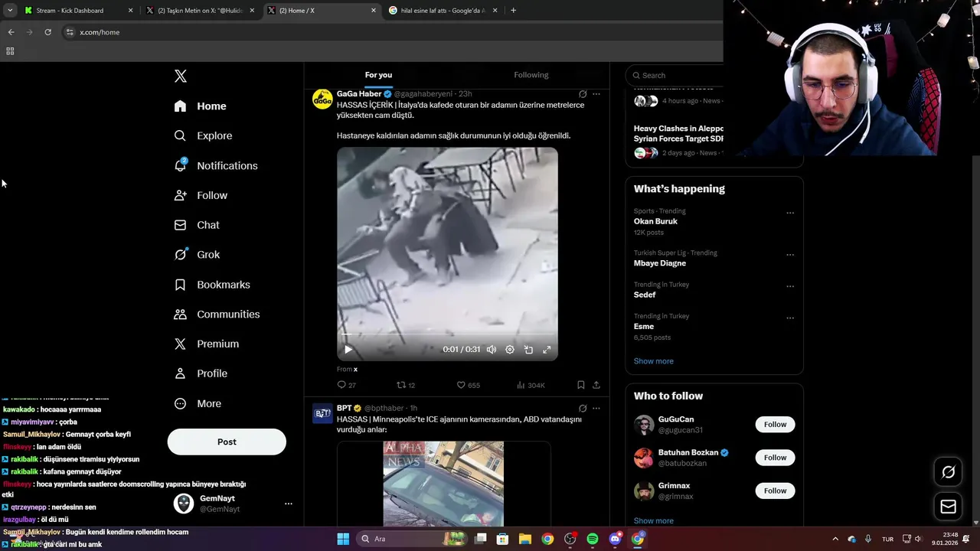
Task: Switch to the For you tab
Action: click(378, 75)
